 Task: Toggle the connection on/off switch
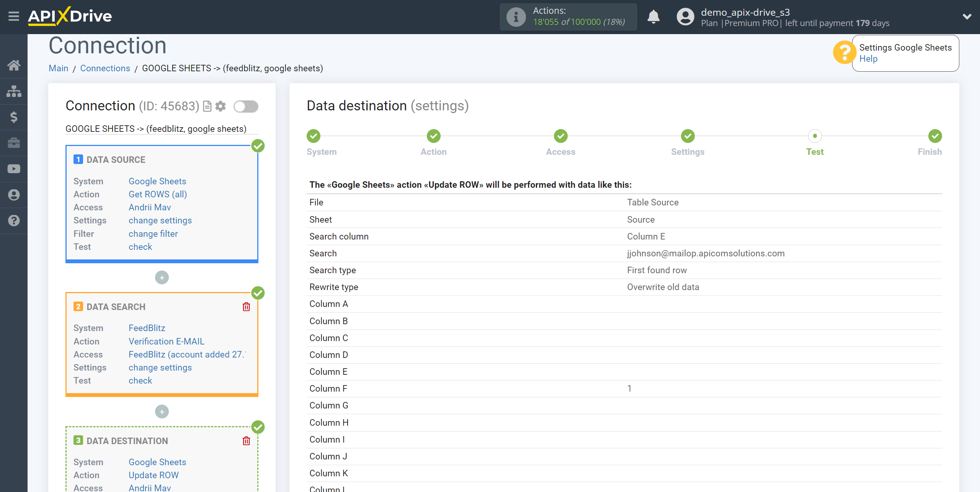coord(246,107)
